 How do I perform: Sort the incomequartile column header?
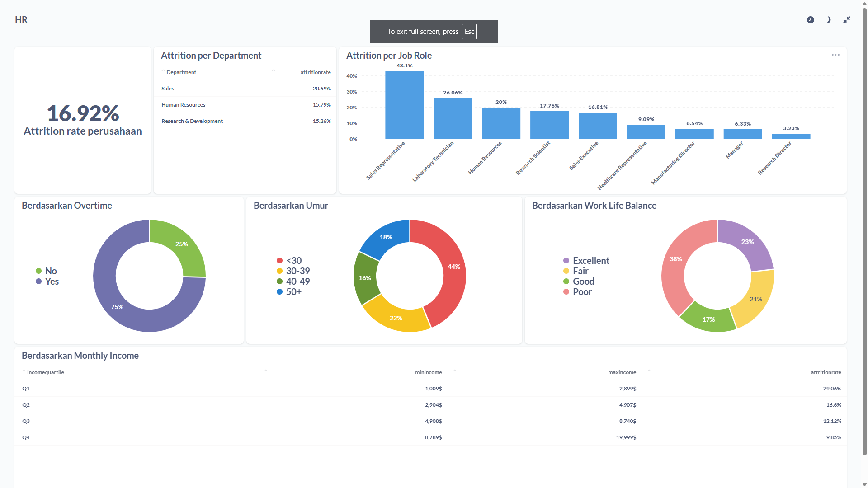(45, 372)
